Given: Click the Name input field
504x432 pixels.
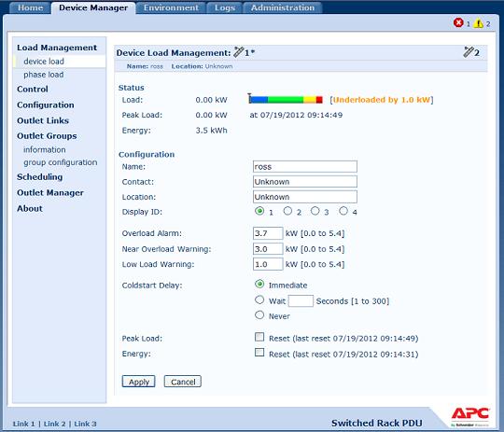Looking at the screenshot, I should pos(304,166).
